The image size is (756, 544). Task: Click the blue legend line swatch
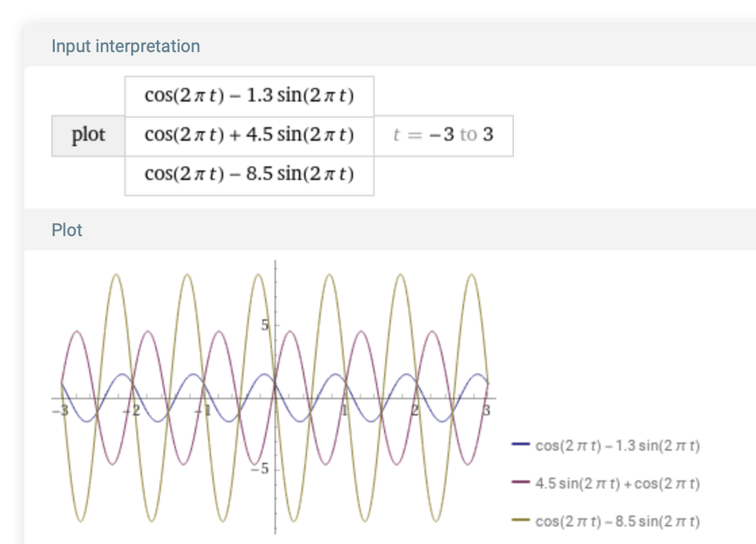tap(521, 445)
